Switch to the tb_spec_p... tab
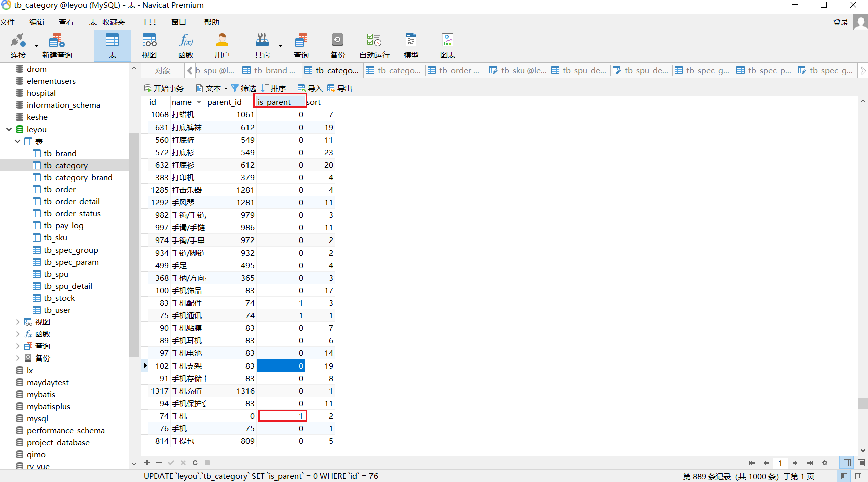This screenshot has height=482, width=868. (764, 71)
